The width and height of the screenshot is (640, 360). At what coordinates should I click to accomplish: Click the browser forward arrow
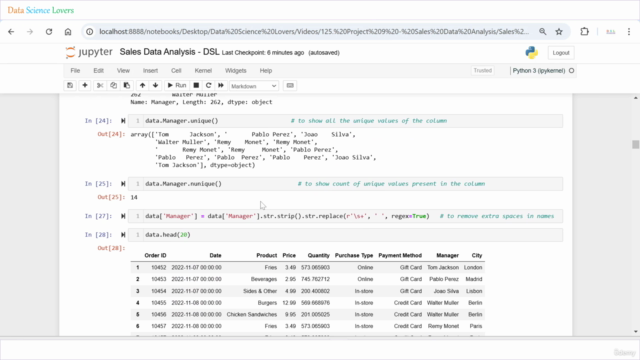coord(30,31)
